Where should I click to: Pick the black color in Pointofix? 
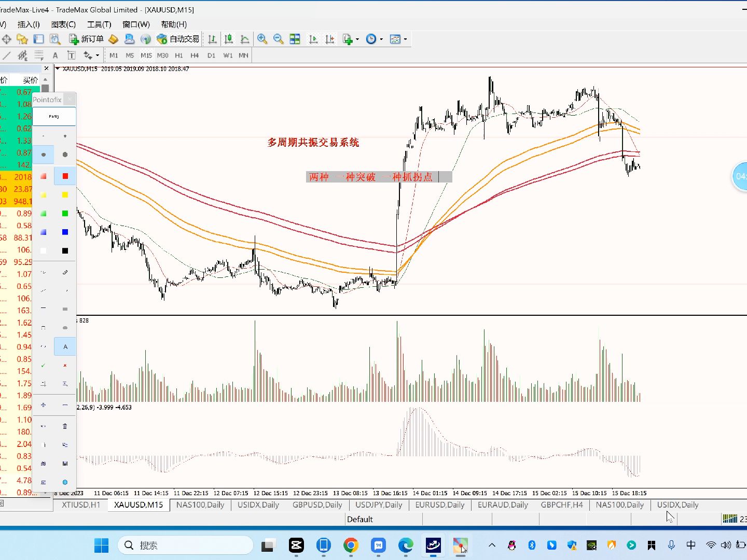point(65,251)
